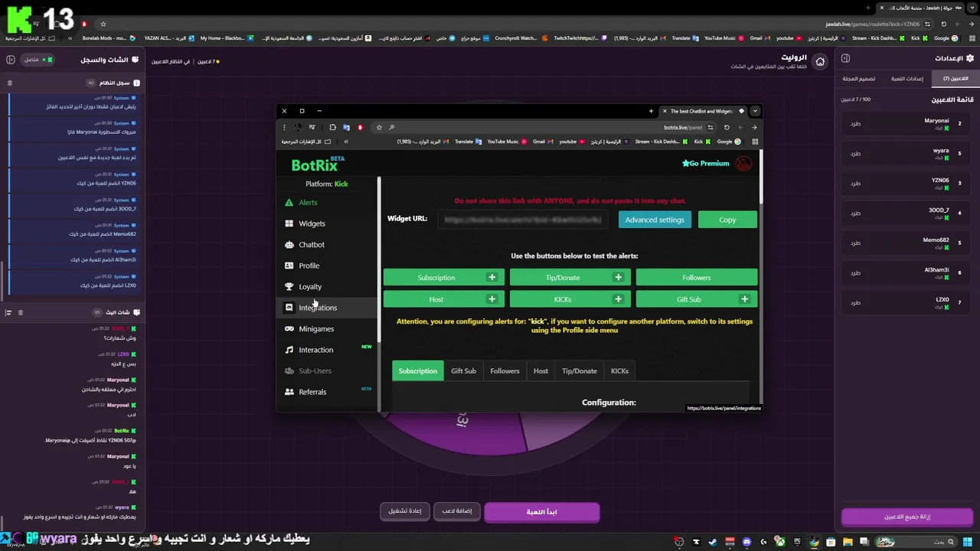The width and height of the screenshot is (980, 551).
Task: Test the KICKs alert
Action: pyautogui.click(x=563, y=299)
